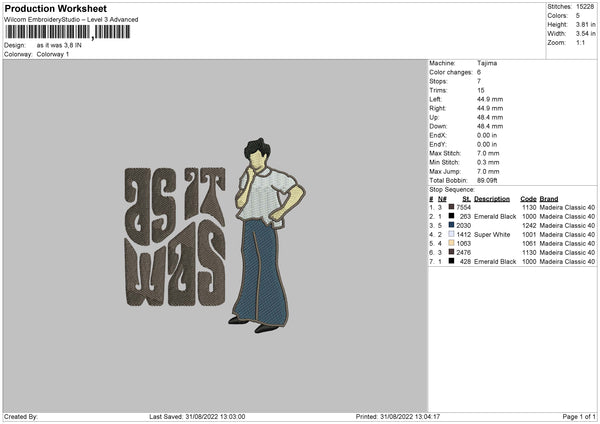Click the blue swatch in the 2030 stitch row
Screen dimensions: 600x424
452,225
